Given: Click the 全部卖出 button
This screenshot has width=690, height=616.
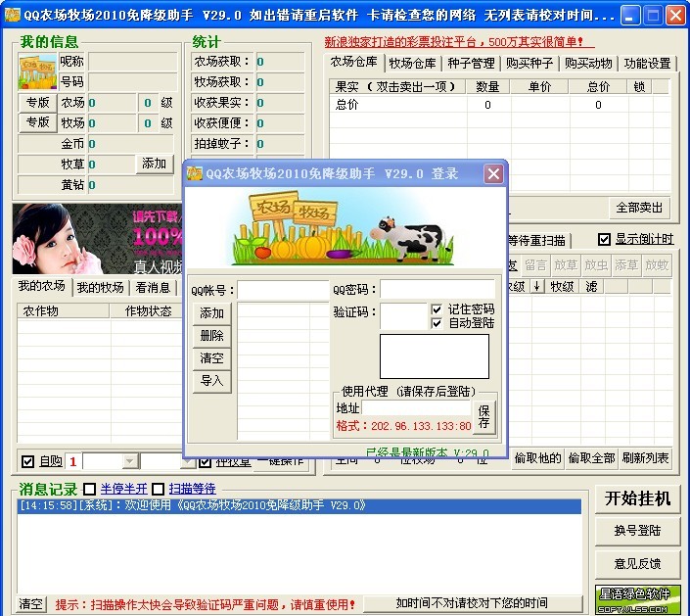Looking at the screenshot, I should [639, 208].
